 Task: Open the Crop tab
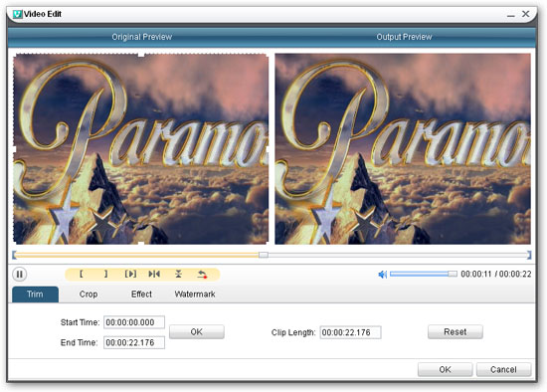pyautogui.click(x=89, y=294)
